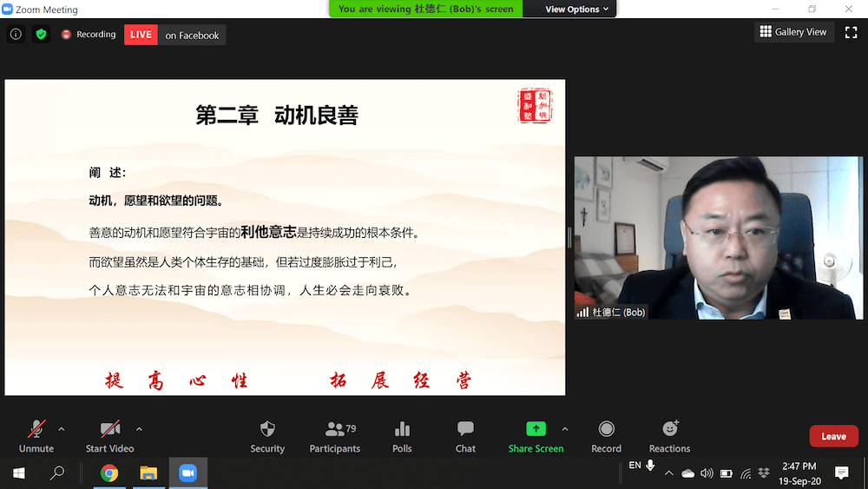Leave the meeting

[x=833, y=436]
